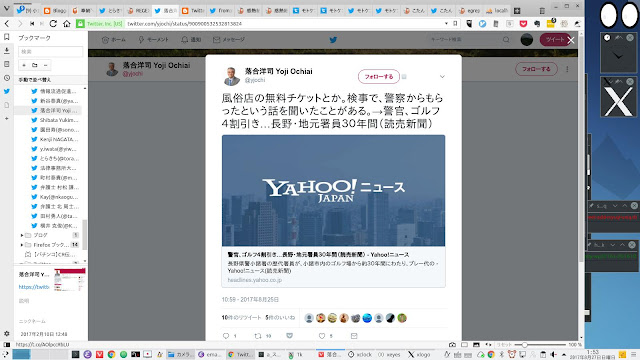
Task: Open the Twitter web panel icon
Action: pos(7,91)
